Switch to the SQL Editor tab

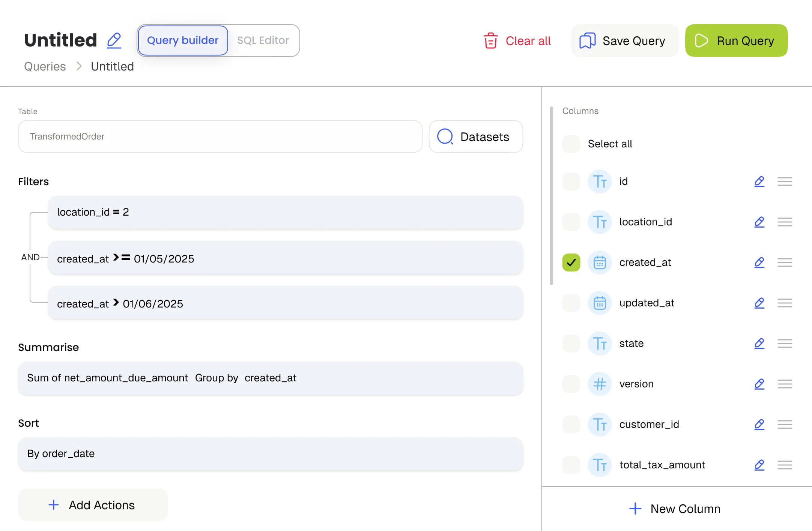click(x=263, y=40)
